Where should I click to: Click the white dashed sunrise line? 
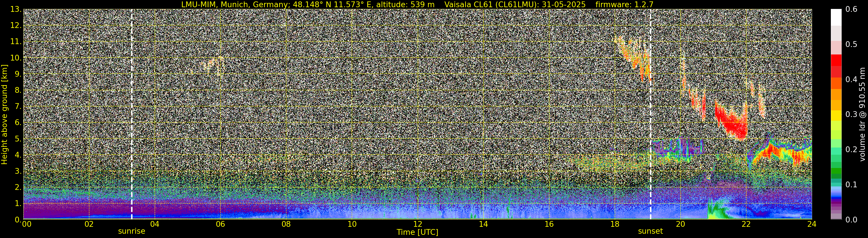tap(131, 114)
